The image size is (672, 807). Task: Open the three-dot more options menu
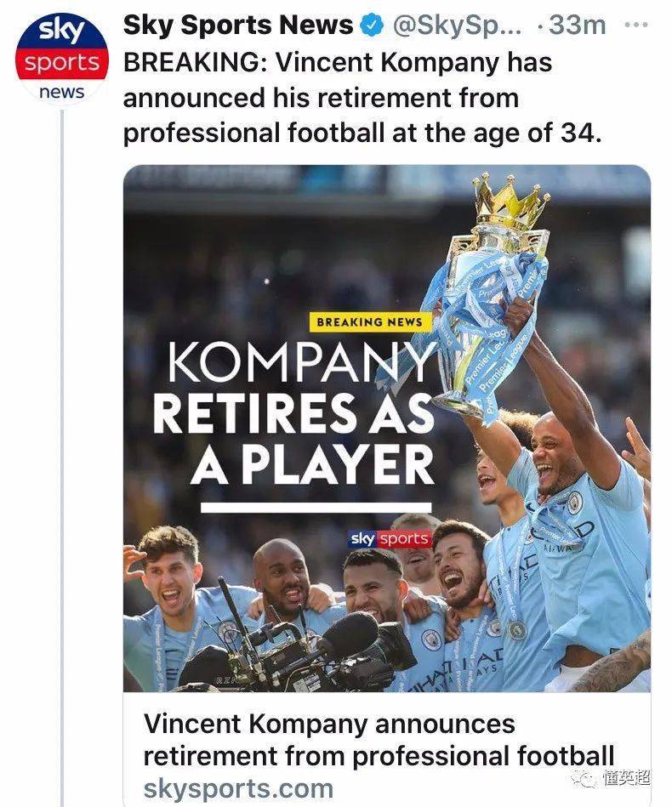pos(635,26)
